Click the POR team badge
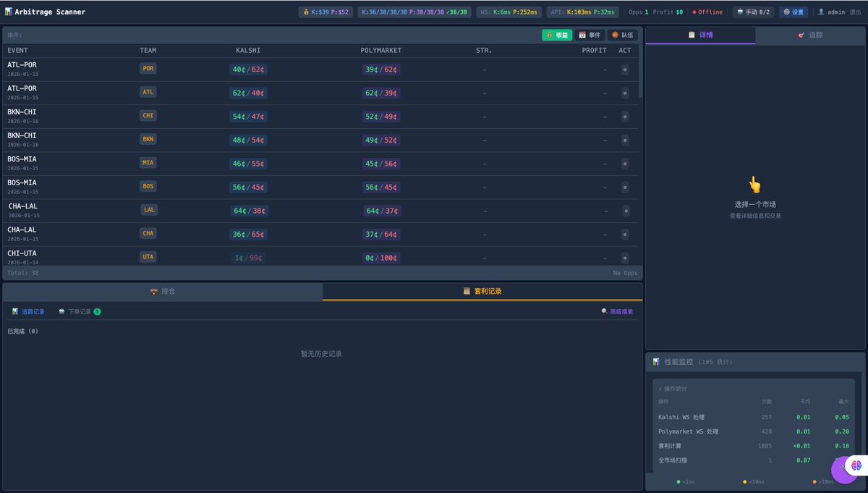This screenshot has height=493, width=868. [x=148, y=69]
